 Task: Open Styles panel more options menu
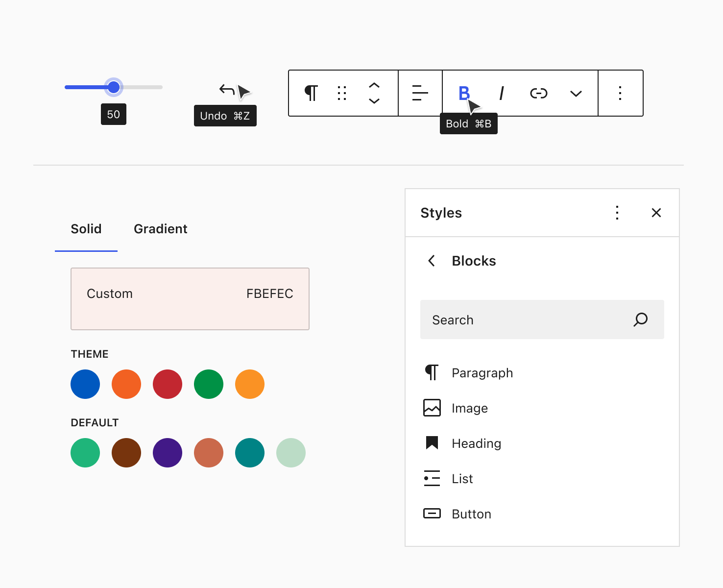click(617, 213)
